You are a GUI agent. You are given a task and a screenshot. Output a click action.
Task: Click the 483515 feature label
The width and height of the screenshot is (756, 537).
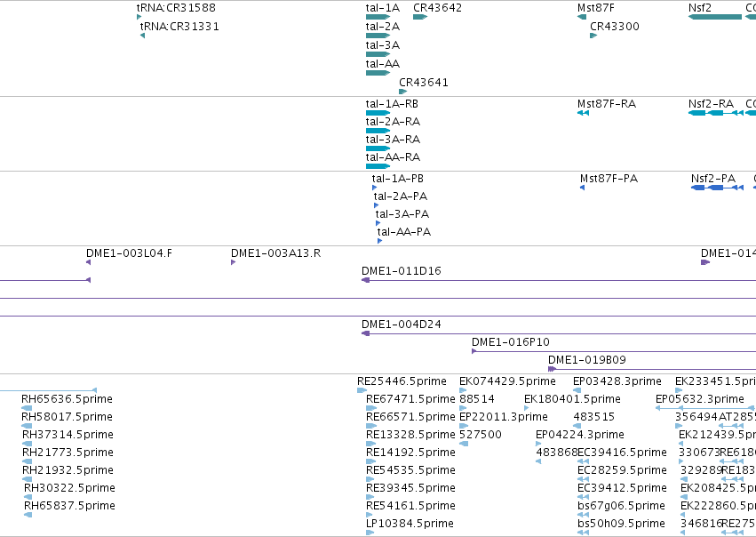[x=594, y=417]
